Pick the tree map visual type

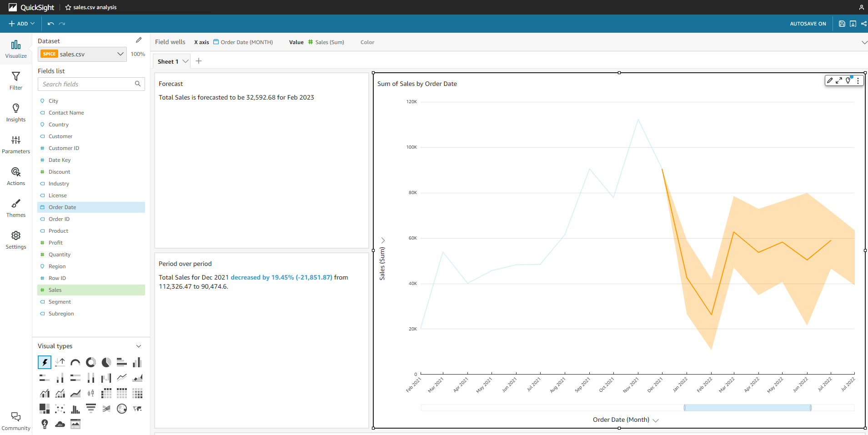pos(45,409)
